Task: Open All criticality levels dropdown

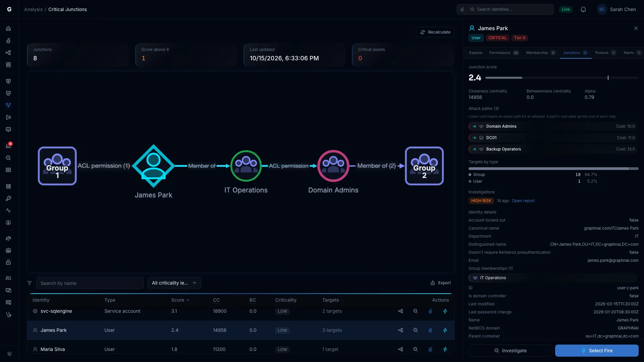Action: tap(174, 283)
